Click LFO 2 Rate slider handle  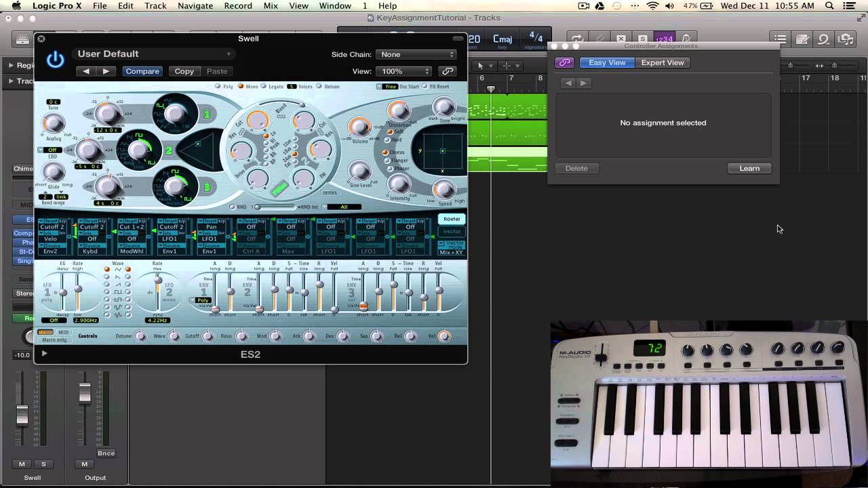pyautogui.click(x=157, y=280)
